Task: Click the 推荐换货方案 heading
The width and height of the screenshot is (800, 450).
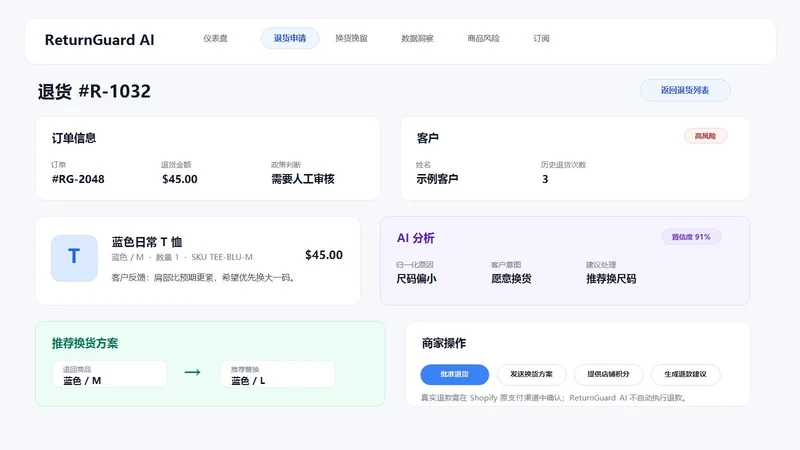Action: pos(85,343)
